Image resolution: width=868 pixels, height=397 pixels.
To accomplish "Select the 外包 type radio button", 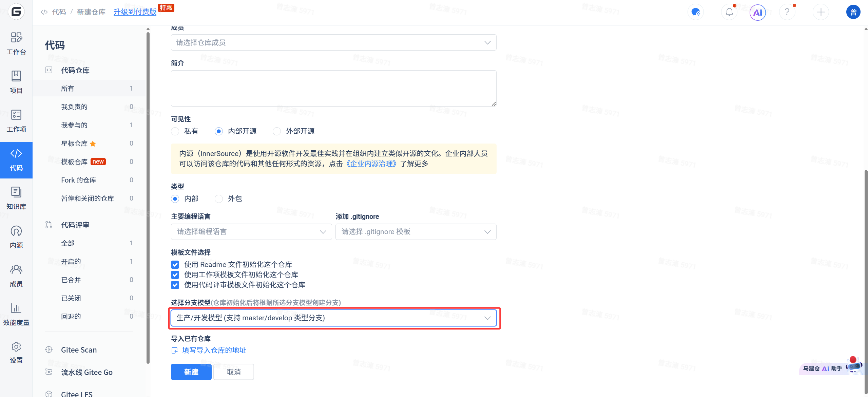I will [x=219, y=199].
